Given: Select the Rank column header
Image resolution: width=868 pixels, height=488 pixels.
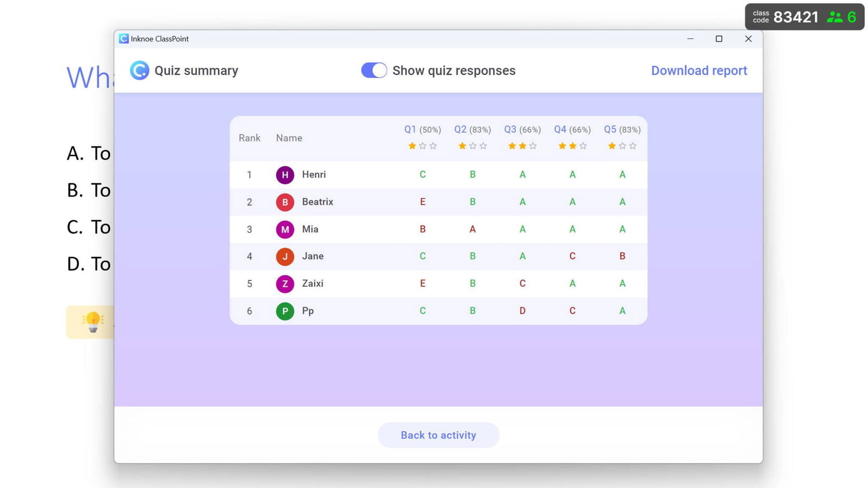Looking at the screenshot, I should 249,138.
